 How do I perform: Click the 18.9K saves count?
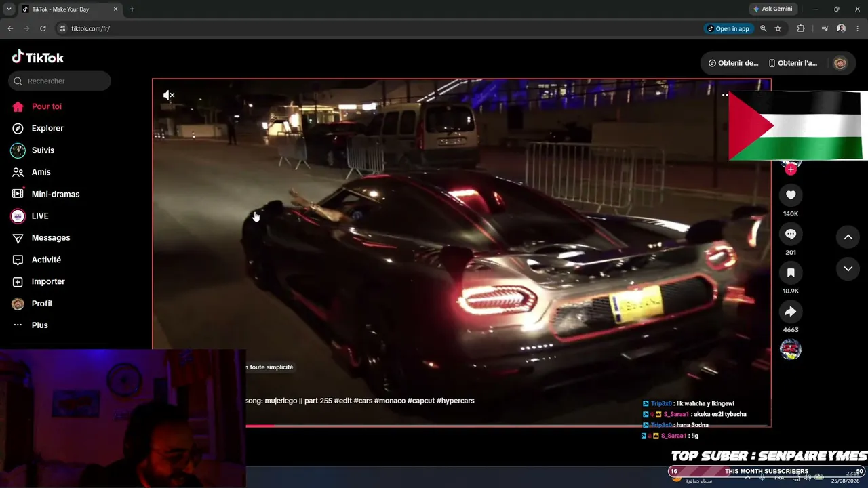click(791, 291)
